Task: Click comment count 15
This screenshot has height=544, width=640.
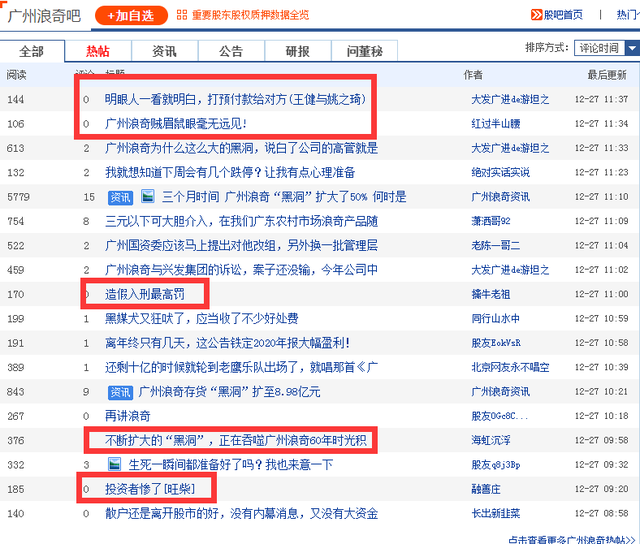Action: click(x=89, y=197)
